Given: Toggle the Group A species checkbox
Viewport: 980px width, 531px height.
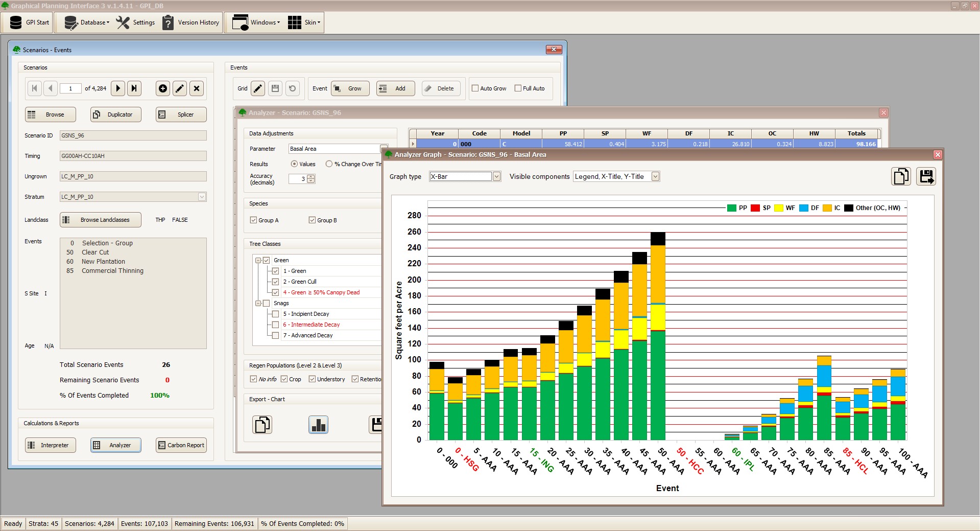Looking at the screenshot, I should point(253,220).
